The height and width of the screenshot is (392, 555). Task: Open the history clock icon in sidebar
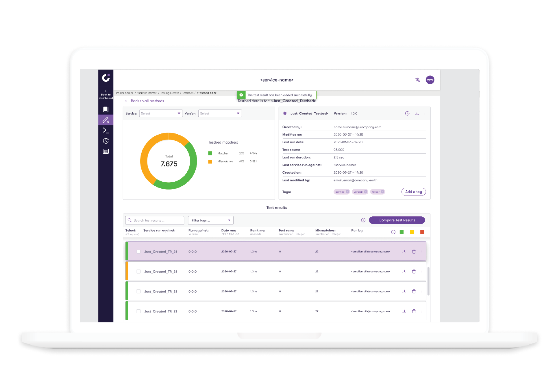pos(106,141)
